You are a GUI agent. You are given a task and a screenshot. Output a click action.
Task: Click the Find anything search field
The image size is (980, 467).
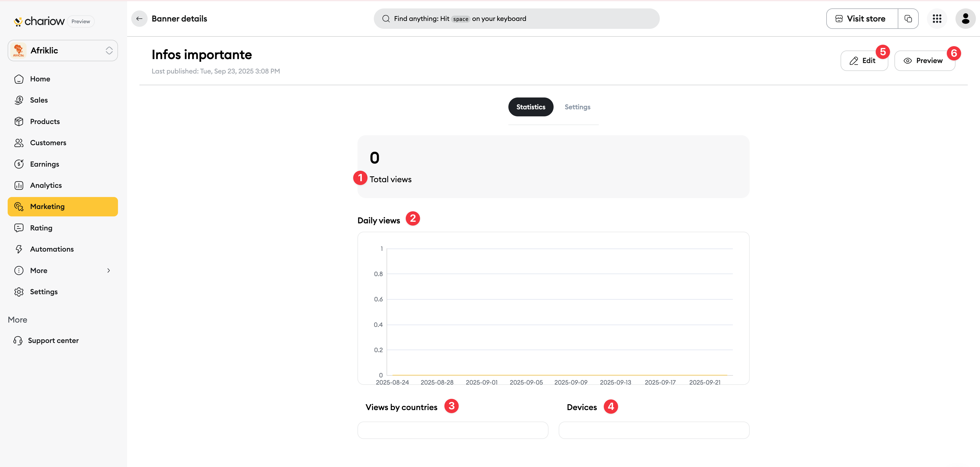516,19
